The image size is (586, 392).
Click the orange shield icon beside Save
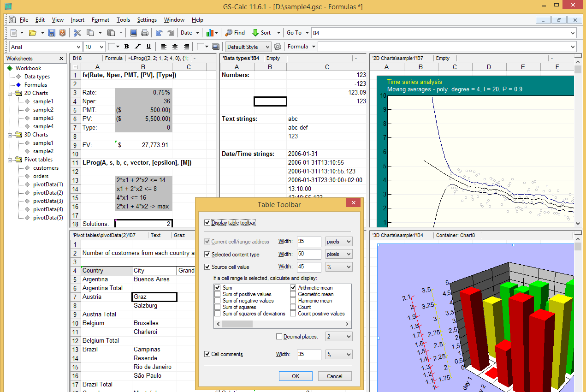coord(62,33)
